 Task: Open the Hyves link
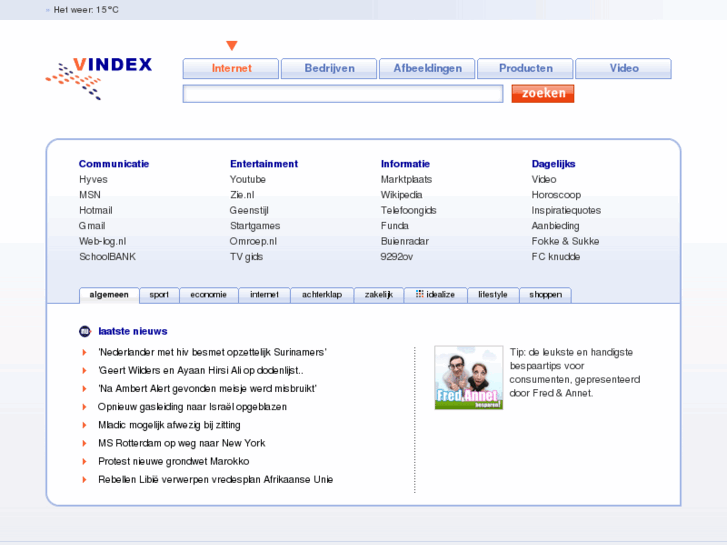click(x=93, y=180)
